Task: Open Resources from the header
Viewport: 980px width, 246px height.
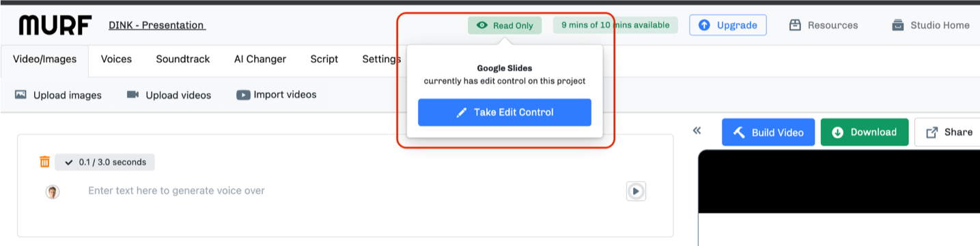Action: [824, 25]
